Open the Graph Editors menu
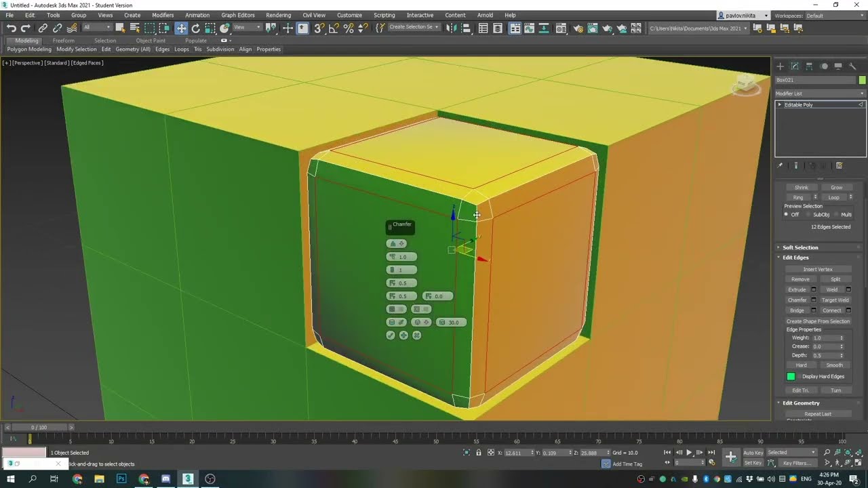Image resolution: width=868 pixels, height=488 pixels. point(238,15)
